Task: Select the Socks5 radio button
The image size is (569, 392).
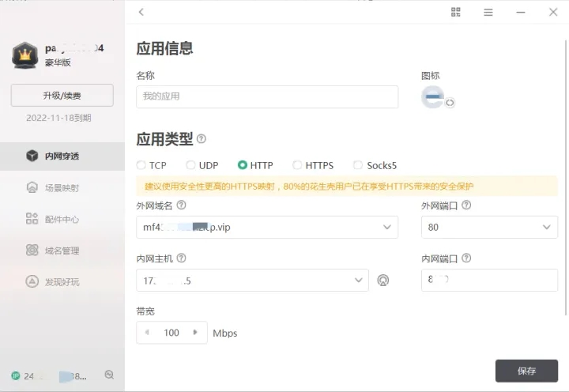Action: pyautogui.click(x=358, y=165)
